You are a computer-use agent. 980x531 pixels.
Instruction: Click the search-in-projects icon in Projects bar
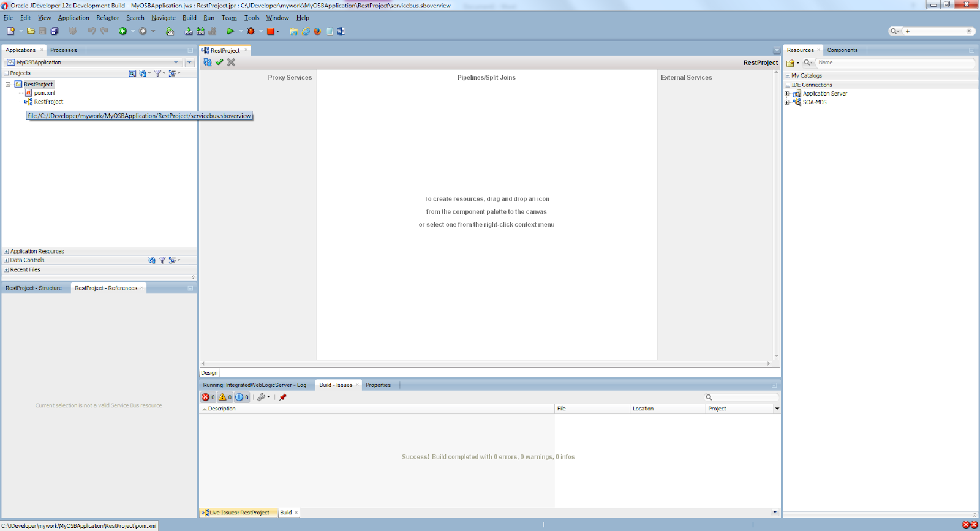132,73
